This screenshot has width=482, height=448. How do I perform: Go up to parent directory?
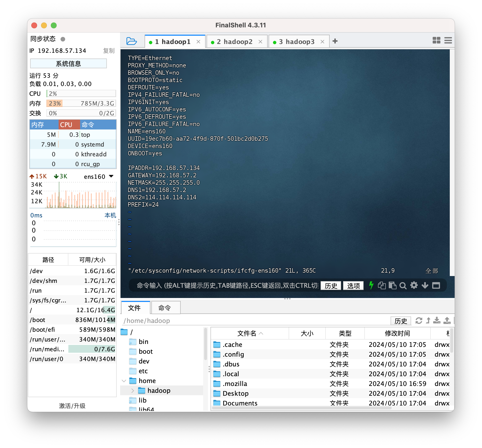click(428, 320)
